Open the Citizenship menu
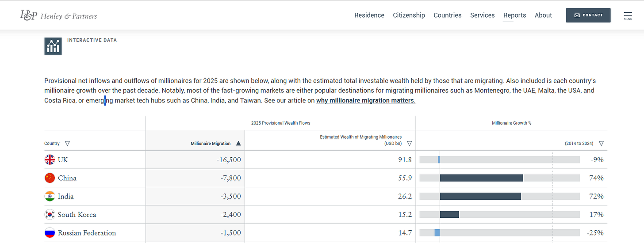Viewport: 644px width, 243px height. pyautogui.click(x=409, y=15)
